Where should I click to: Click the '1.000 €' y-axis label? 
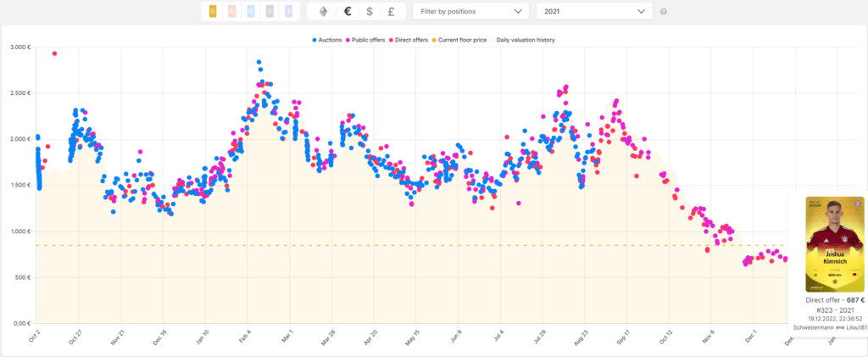coord(20,231)
